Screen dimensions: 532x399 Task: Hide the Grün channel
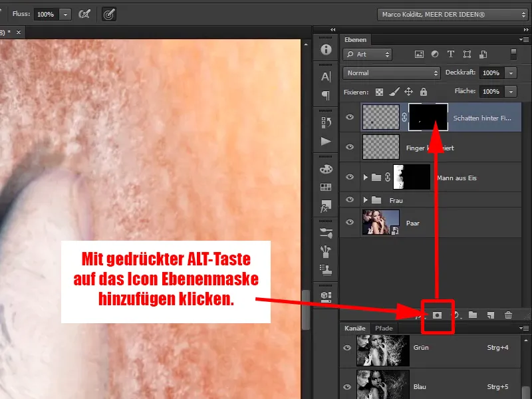click(347, 348)
